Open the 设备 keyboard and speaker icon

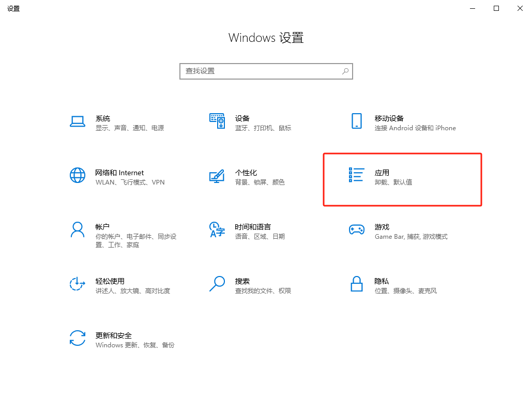[217, 121]
